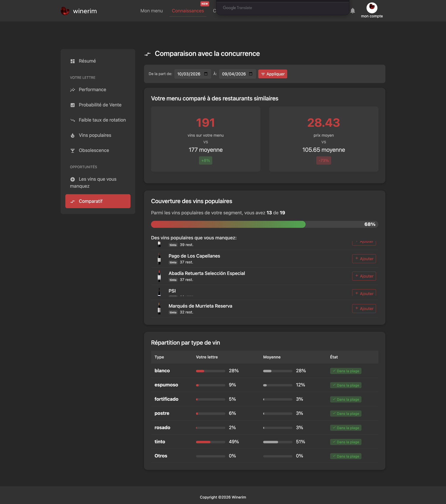Screen dimensions: 446x504
Task: Click Otros Dans la plage status
Action: click(x=346, y=456)
